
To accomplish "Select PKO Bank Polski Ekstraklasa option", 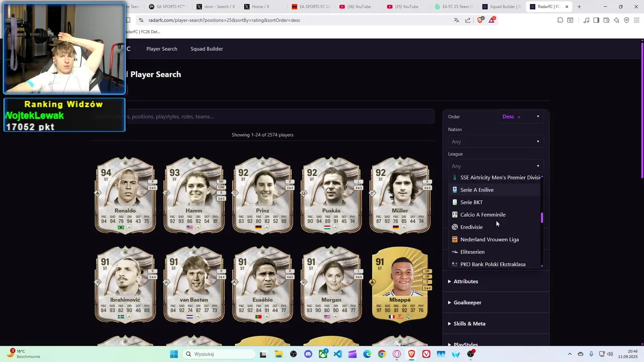I will pyautogui.click(x=496, y=264).
